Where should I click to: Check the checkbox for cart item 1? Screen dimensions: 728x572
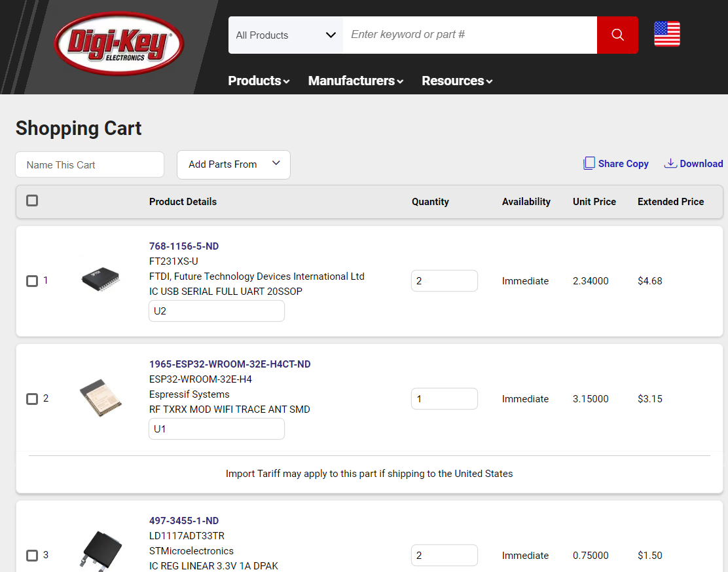pyautogui.click(x=32, y=280)
